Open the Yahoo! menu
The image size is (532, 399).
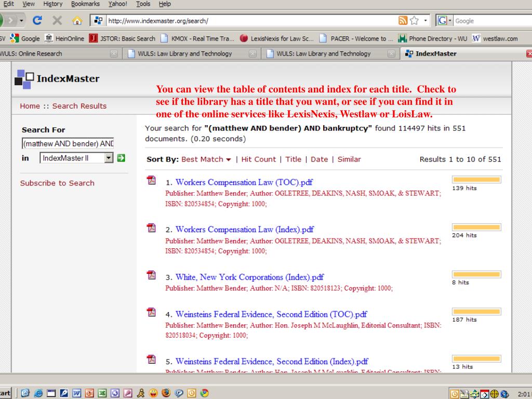[x=118, y=4]
